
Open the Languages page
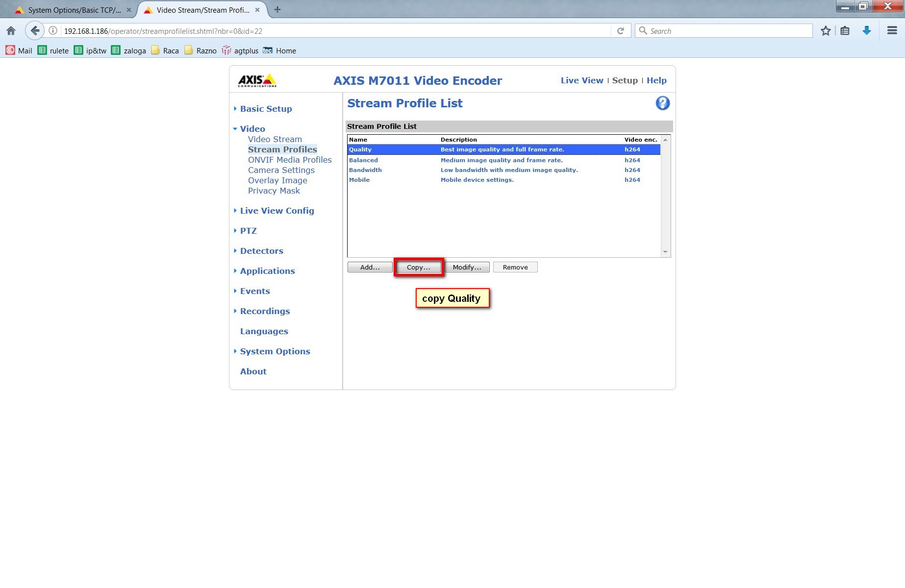(264, 331)
